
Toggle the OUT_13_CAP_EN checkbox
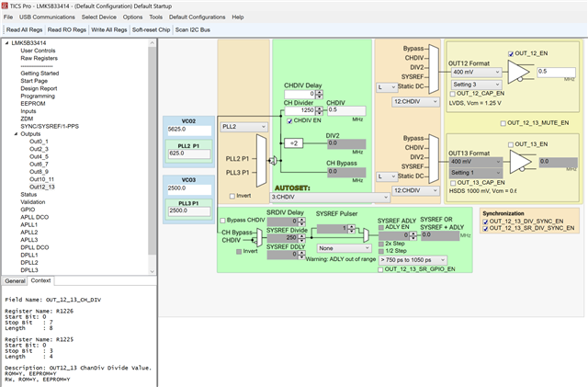click(x=453, y=183)
